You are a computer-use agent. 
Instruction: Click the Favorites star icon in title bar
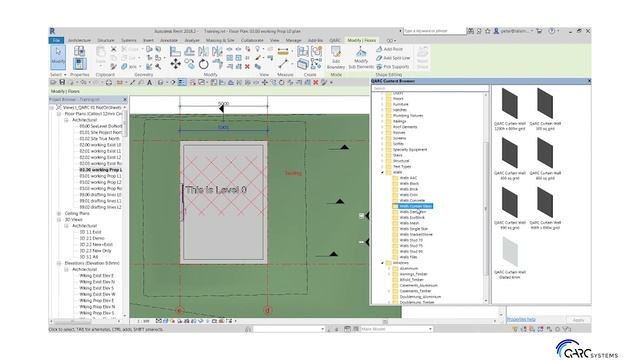pyautogui.click(x=487, y=31)
